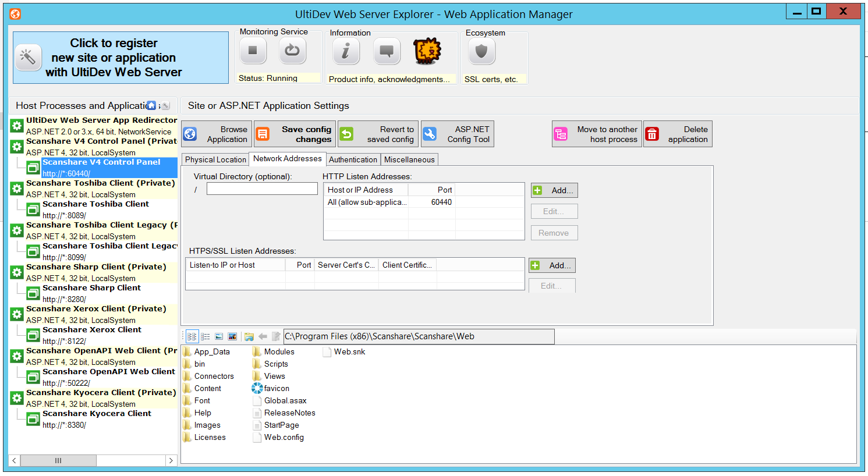Click the orange acknowledgments mascot icon
Screen dimensions: 868x476
pos(428,51)
